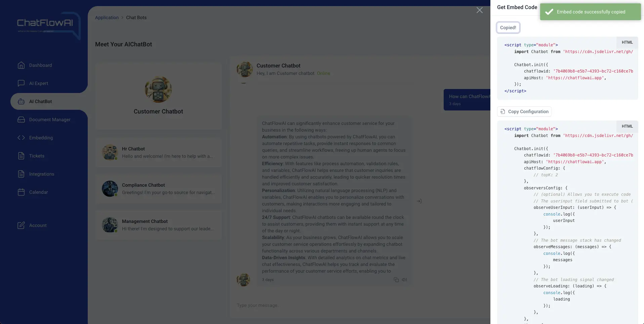Open Dashboard home icon in sidebar
The height and width of the screenshot is (324, 644).
pyautogui.click(x=21, y=65)
